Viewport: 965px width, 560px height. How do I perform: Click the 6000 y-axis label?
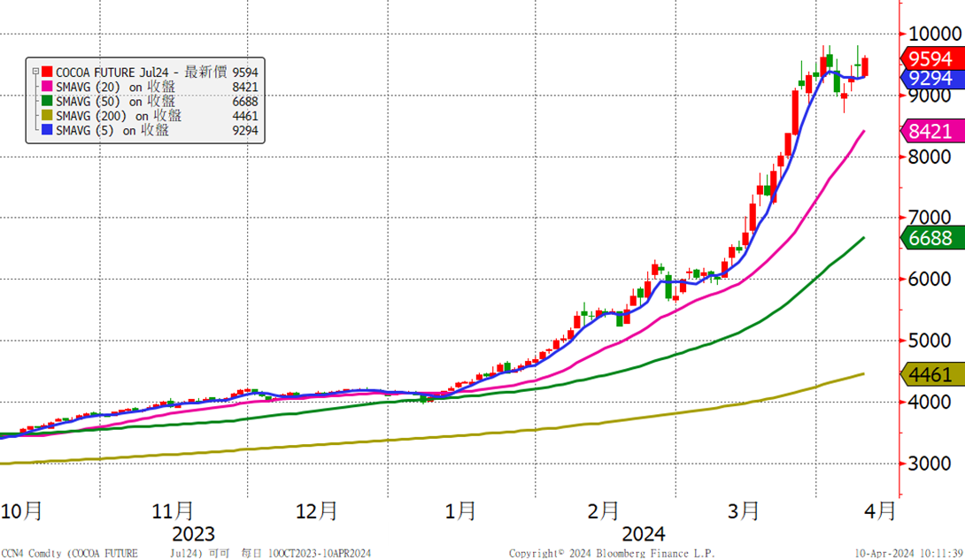930,279
